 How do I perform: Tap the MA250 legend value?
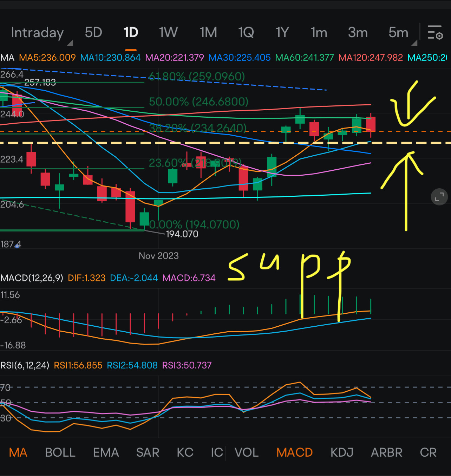click(x=427, y=58)
